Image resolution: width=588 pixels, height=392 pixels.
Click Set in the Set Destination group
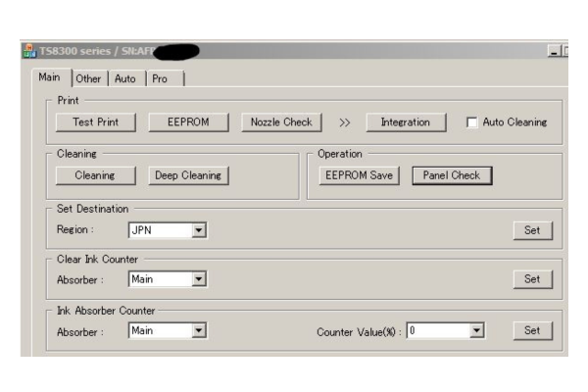532,230
